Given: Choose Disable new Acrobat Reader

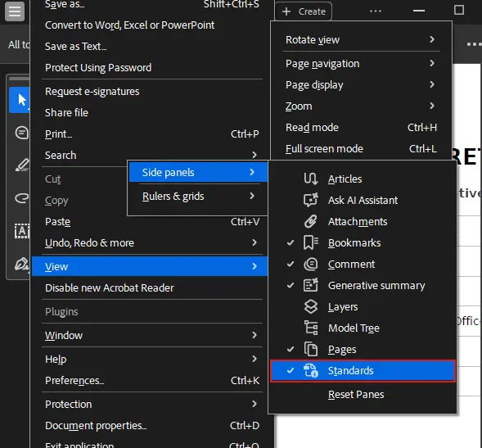Looking at the screenshot, I should coord(110,288).
